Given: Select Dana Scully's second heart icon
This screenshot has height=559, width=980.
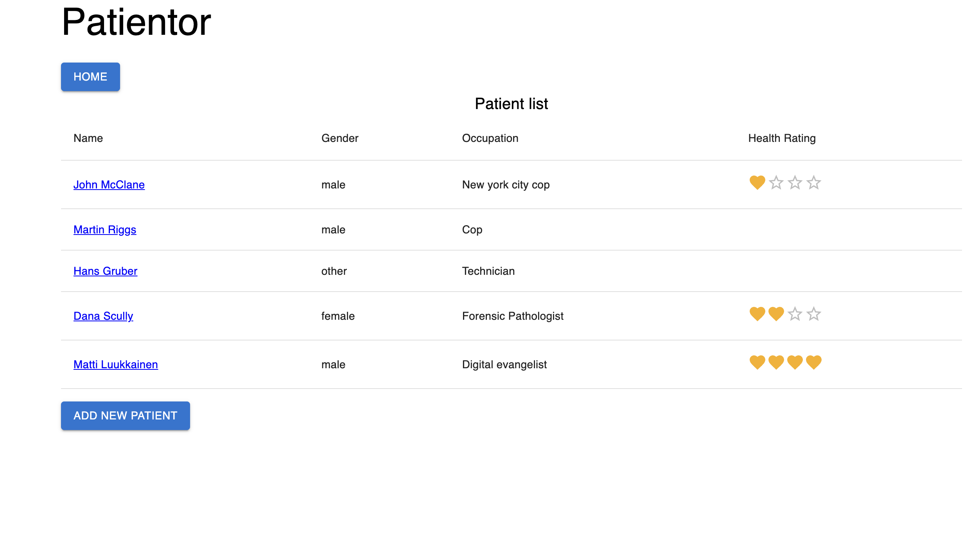Looking at the screenshot, I should pos(776,314).
